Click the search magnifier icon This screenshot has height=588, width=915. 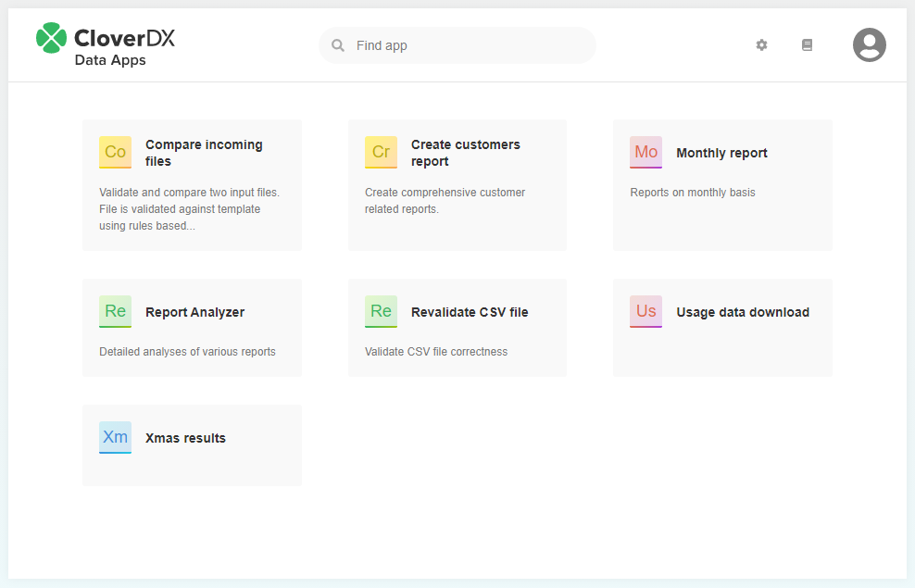tap(337, 44)
